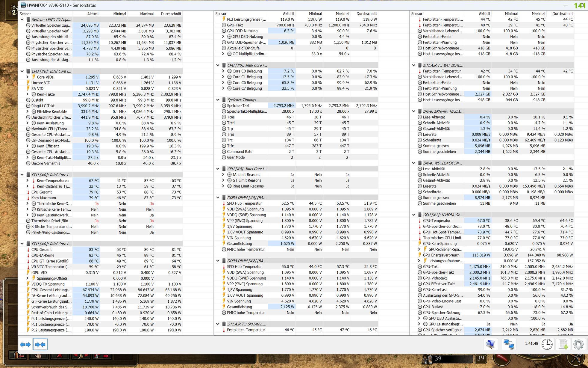Screen dimensions: 588x368
Task: Collapse the S.M.A.R.T.: WD_BLAC... group
Action: (413, 65)
